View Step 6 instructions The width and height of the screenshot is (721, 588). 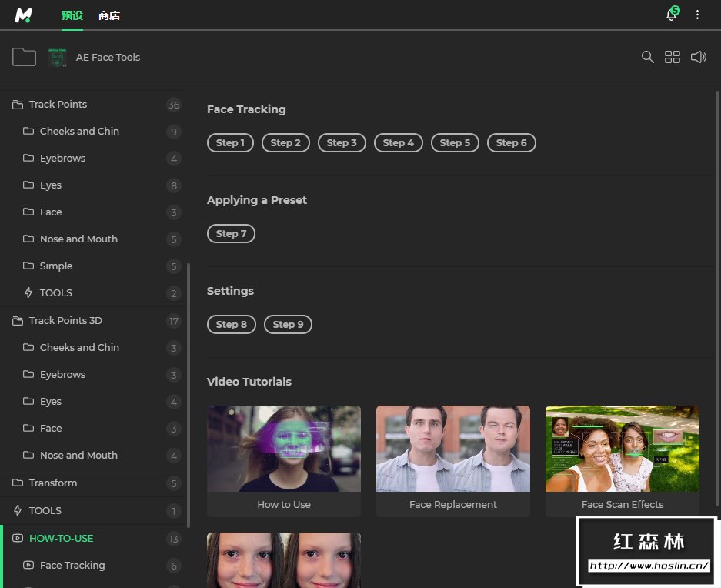[x=512, y=142]
